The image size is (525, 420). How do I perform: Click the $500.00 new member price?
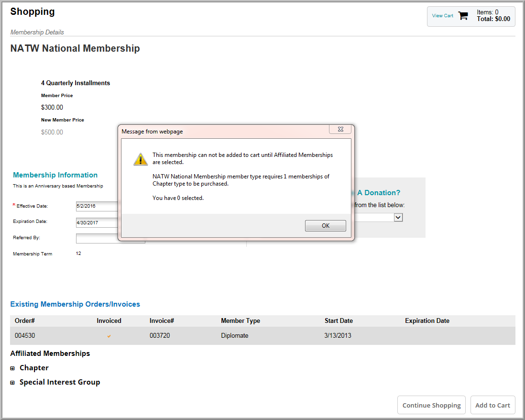point(52,132)
